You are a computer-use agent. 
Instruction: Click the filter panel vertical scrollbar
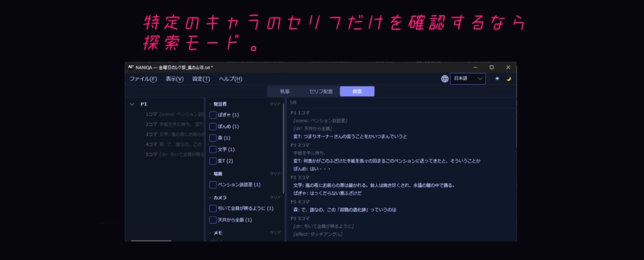[284, 148]
